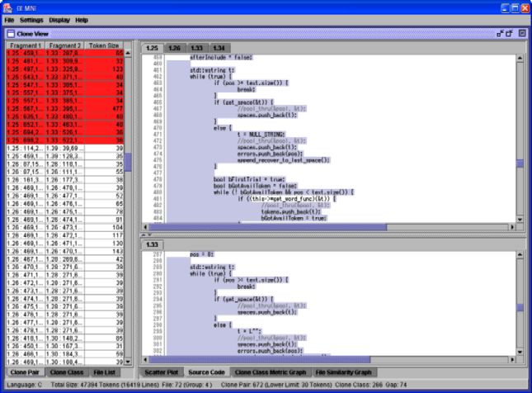This screenshot has width=532, height=393.
Task: Click the CCFinder app icon in title bar
Action: point(7,7)
